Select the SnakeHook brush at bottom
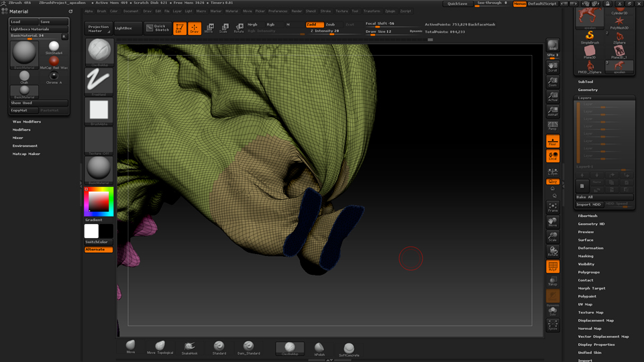The height and width of the screenshot is (362, 644). (189, 347)
